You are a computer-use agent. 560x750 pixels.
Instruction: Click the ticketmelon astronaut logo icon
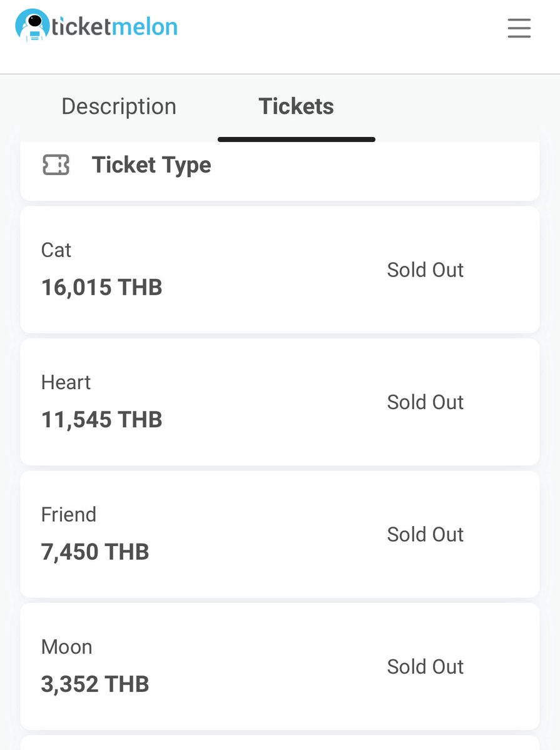tap(32, 26)
